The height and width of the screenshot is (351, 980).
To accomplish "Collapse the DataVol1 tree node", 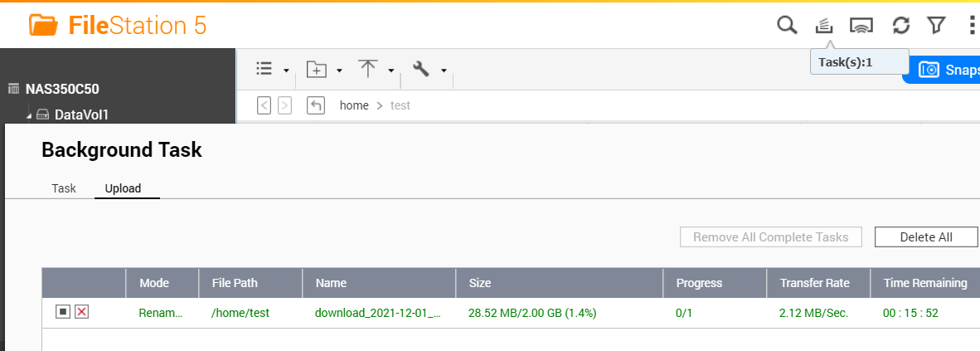I will [29, 115].
